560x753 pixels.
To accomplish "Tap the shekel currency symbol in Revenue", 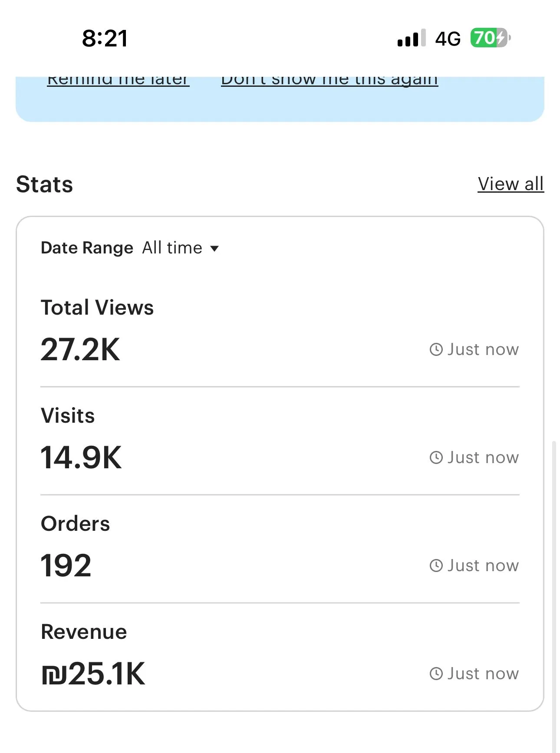I will (54, 675).
